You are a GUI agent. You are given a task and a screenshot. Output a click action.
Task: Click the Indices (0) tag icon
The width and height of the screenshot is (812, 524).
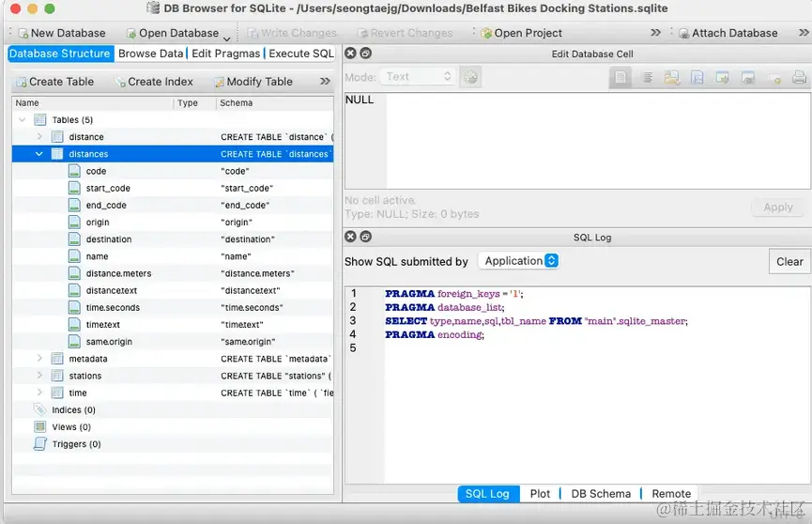[x=39, y=409]
